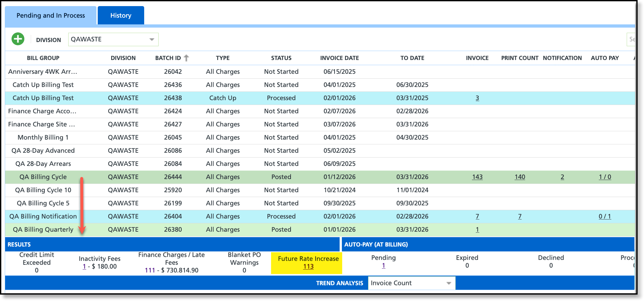This screenshot has height=301, width=644.
Task: Switch to the History tab
Action: tap(121, 15)
